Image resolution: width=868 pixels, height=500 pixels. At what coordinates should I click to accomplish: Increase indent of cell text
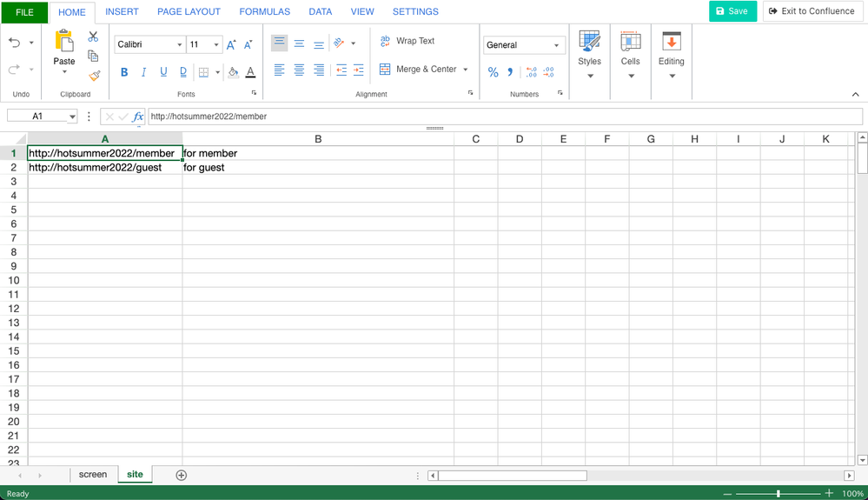click(358, 70)
